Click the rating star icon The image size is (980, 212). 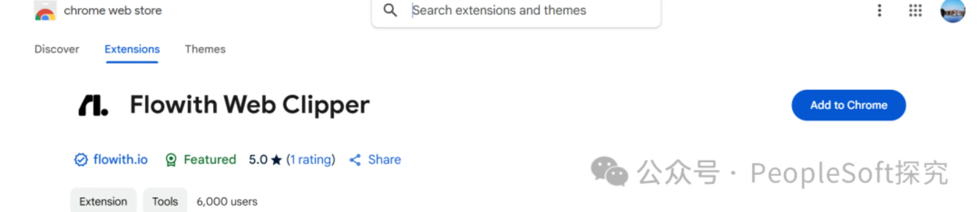(277, 160)
